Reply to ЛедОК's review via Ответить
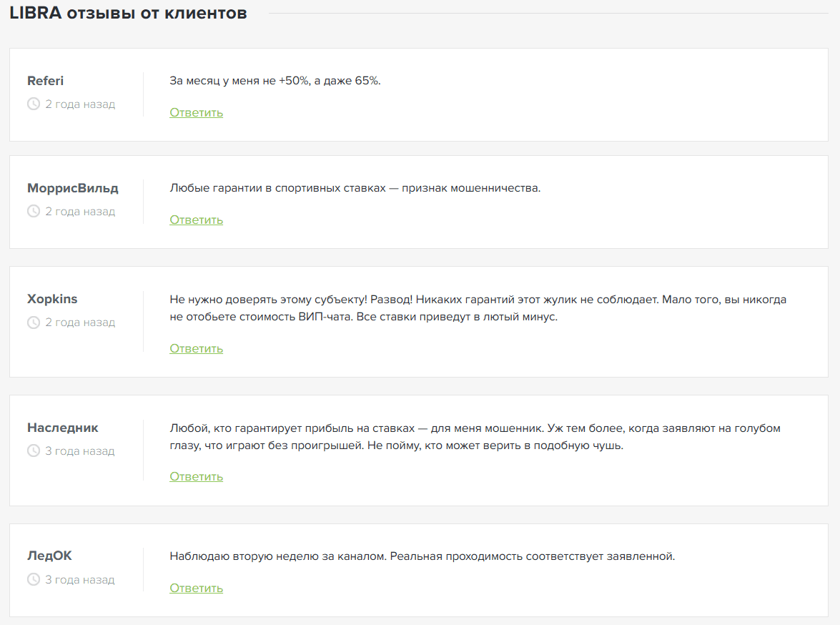The width and height of the screenshot is (840, 625). (196, 588)
